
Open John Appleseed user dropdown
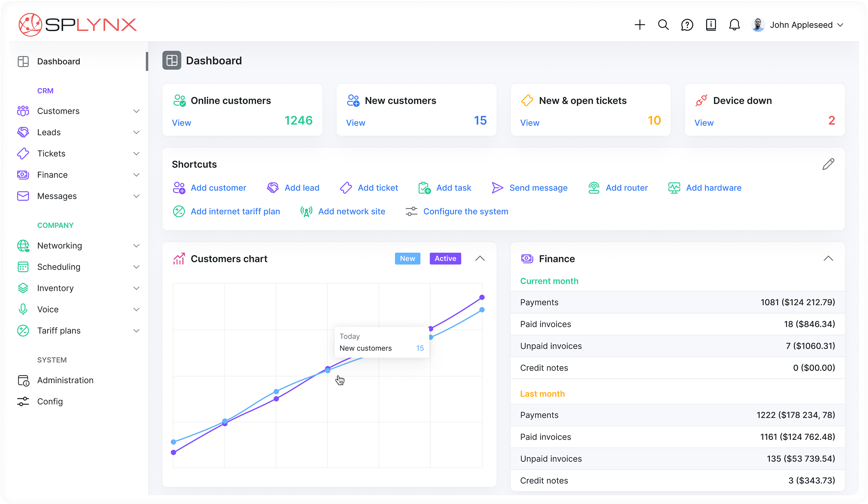click(801, 25)
